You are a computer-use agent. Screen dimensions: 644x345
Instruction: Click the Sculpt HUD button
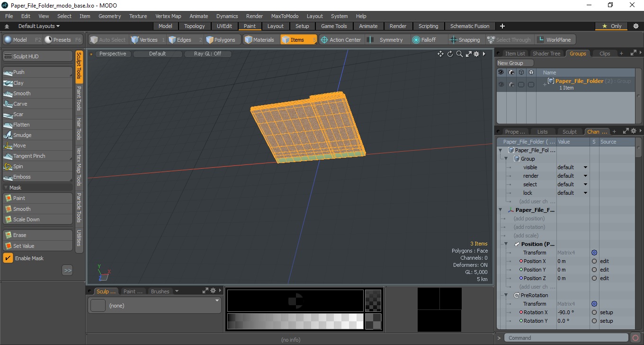tap(37, 56)
